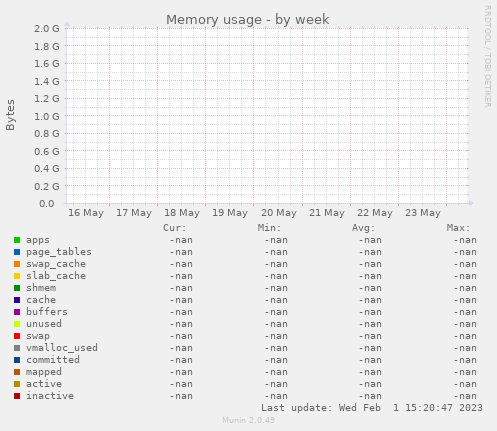Click the '0.0' y-axis label
The height and width of the screenshot is (431, 497).
[47, 204]
